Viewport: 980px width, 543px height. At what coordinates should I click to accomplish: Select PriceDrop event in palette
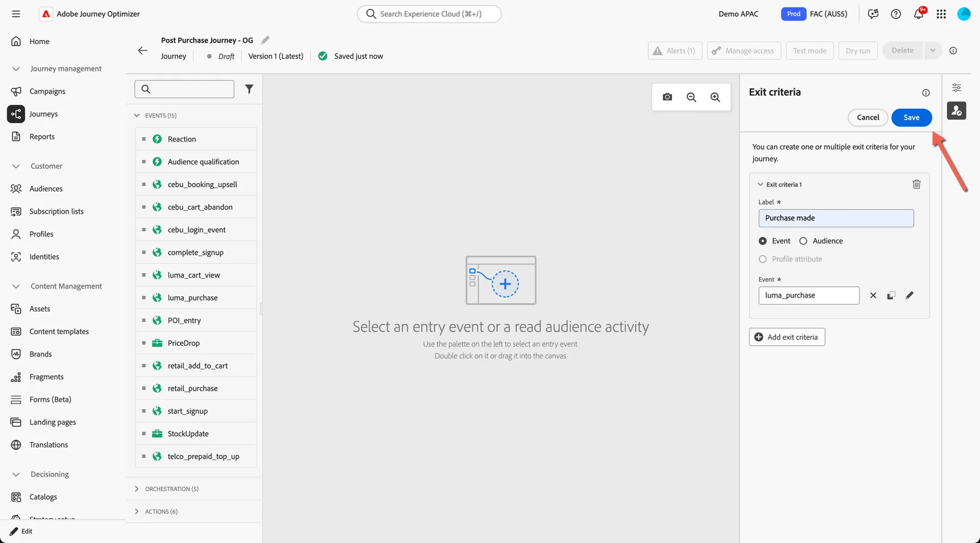[196, 343]
